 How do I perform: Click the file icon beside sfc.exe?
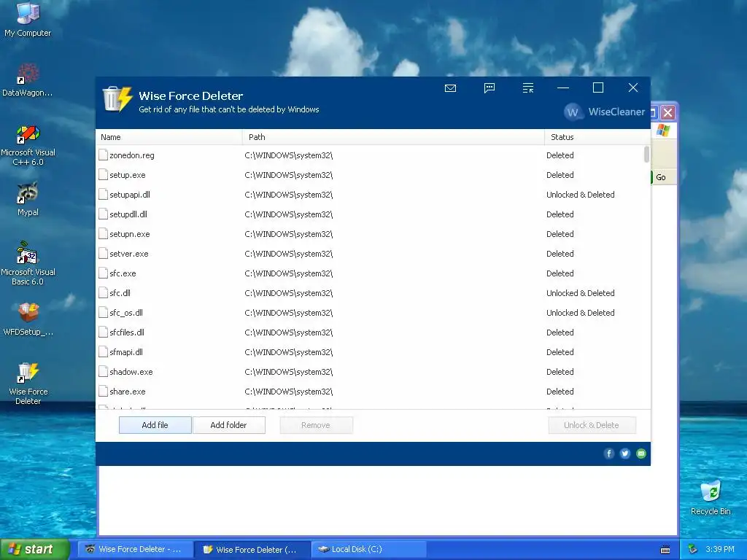tap(103, 273)
